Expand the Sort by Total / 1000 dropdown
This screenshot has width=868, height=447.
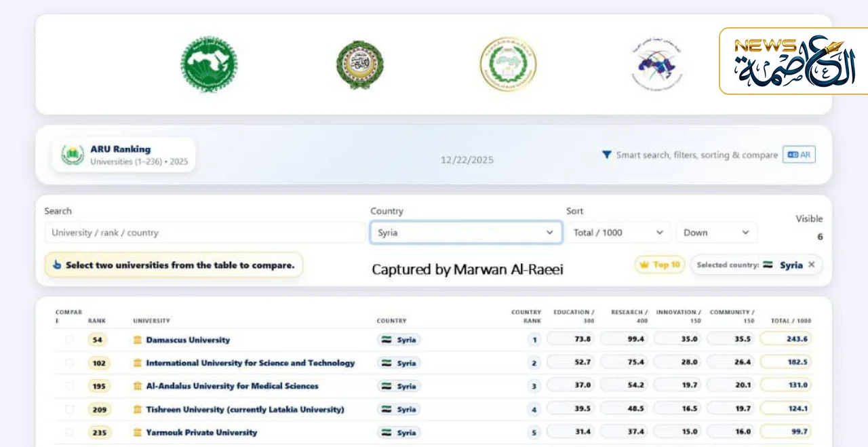618,233
